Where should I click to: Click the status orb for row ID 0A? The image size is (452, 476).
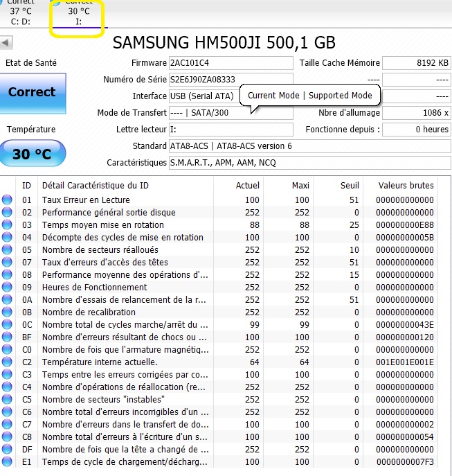coord(7,299)
